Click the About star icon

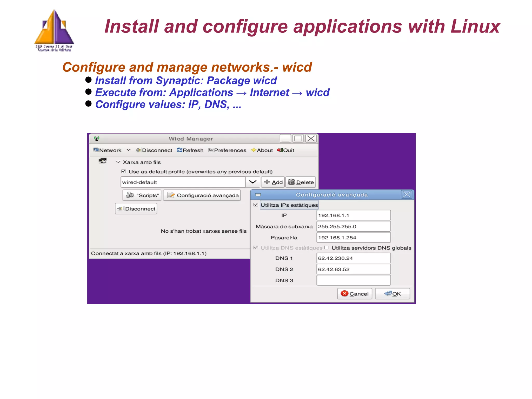254,150
